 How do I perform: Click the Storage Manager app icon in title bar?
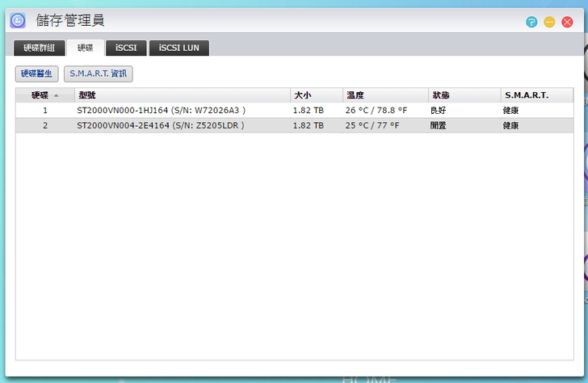pos(18,21)
